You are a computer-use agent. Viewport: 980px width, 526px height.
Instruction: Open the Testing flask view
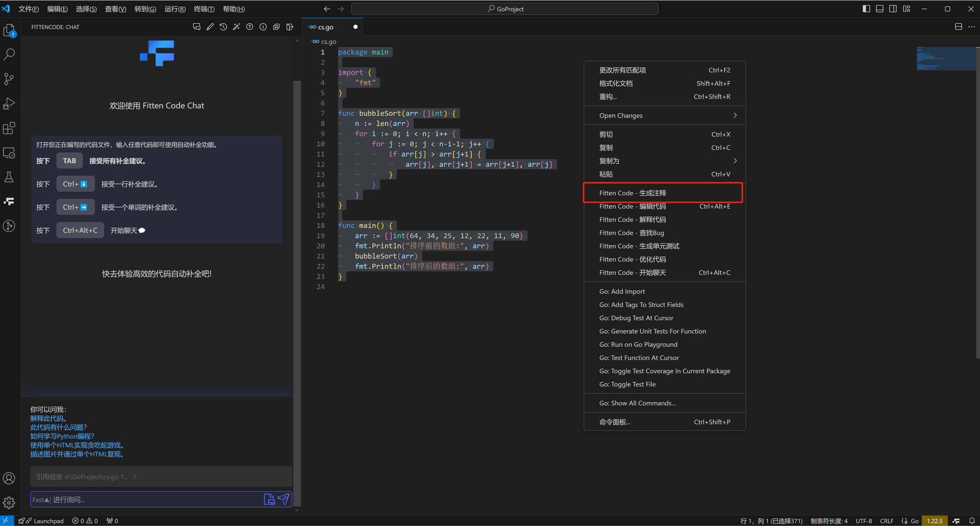pyautogui.click(x=9, y=177)
